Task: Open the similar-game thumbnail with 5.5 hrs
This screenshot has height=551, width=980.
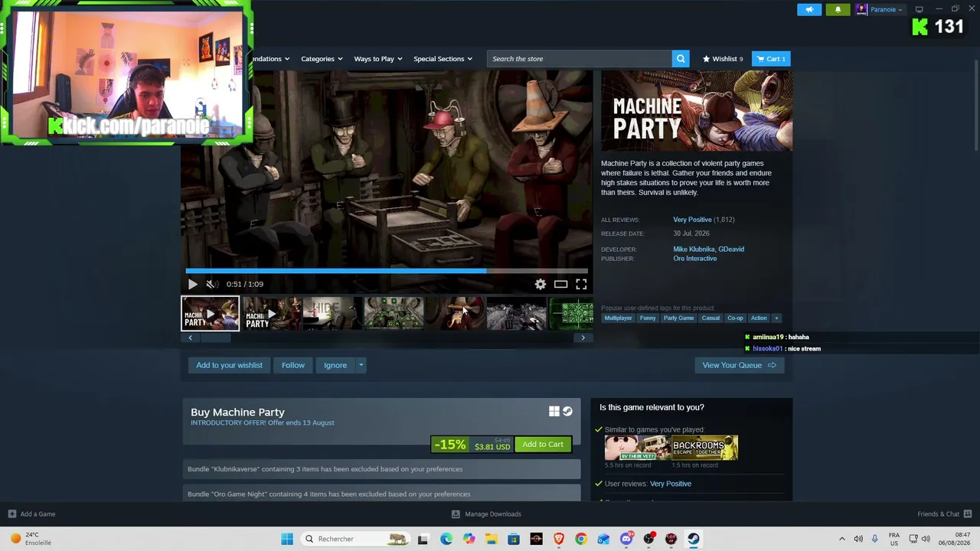Action: pyautogui.click(x=637, y=448)
